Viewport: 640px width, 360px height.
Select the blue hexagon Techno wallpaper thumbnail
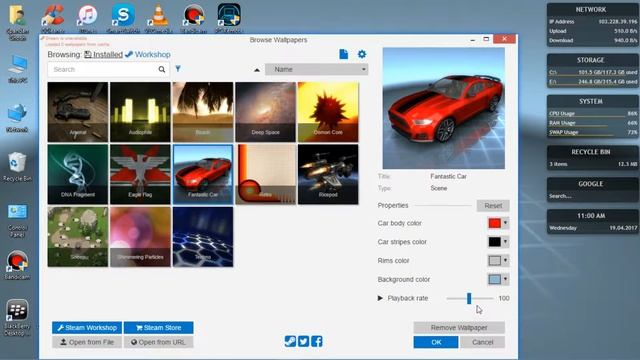(203, 237)
